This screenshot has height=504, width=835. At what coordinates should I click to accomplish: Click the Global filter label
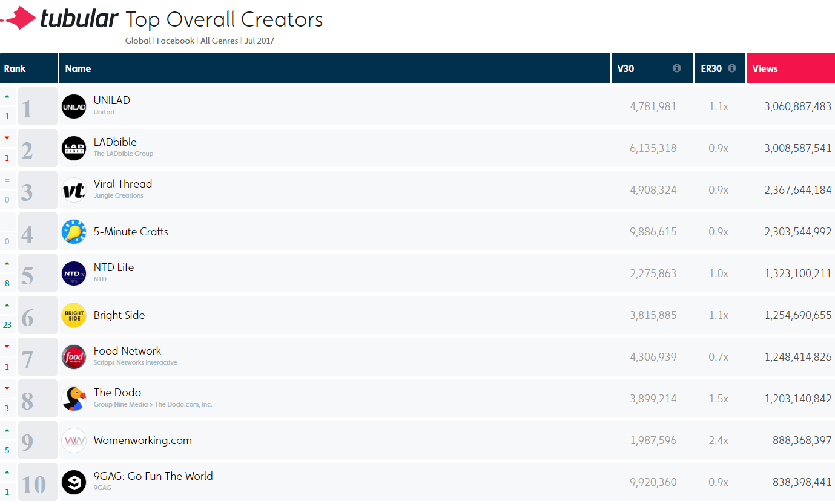point(138,41)
